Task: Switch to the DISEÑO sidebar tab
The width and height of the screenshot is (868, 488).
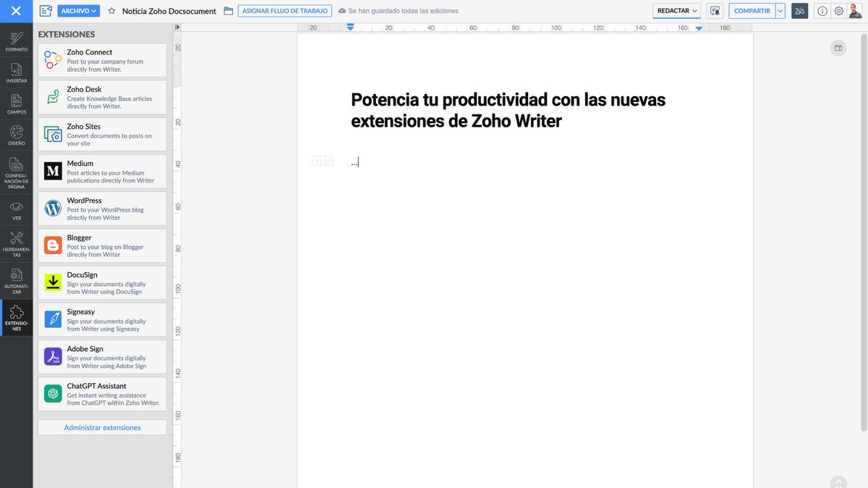Action: (16, 135)
